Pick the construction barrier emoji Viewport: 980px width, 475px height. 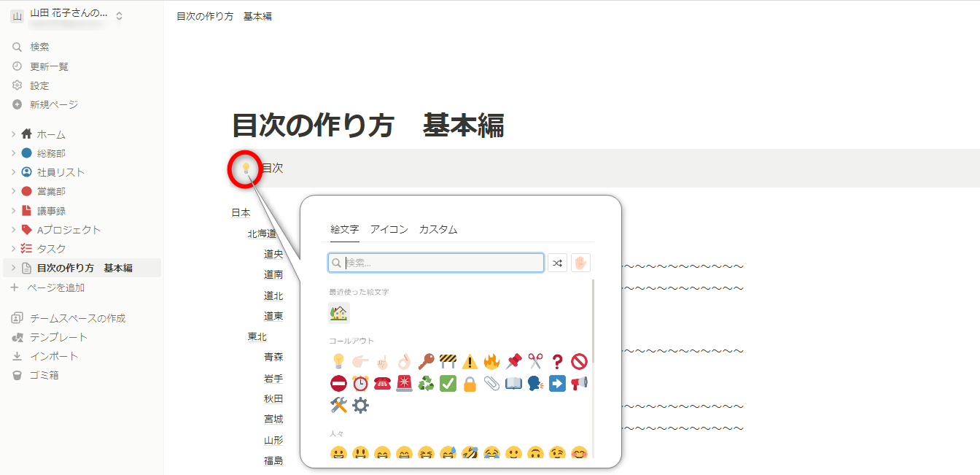[x=448, y=361]
